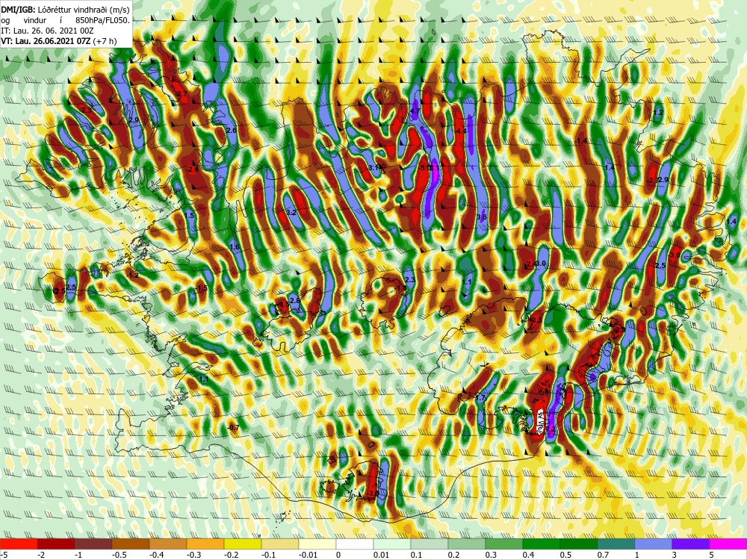747x560 pixels.
Task: Click the green legend swatch for 0.4
Action: click(x=542, y=544)
